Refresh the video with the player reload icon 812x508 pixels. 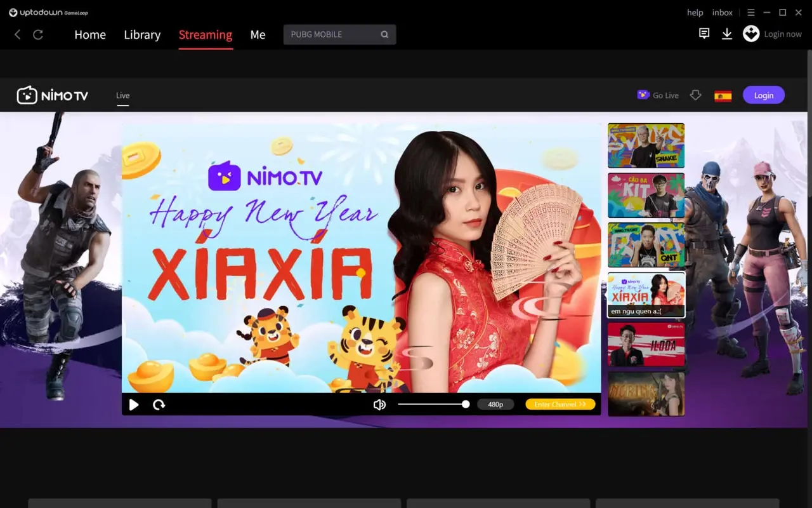pos(159,404)
